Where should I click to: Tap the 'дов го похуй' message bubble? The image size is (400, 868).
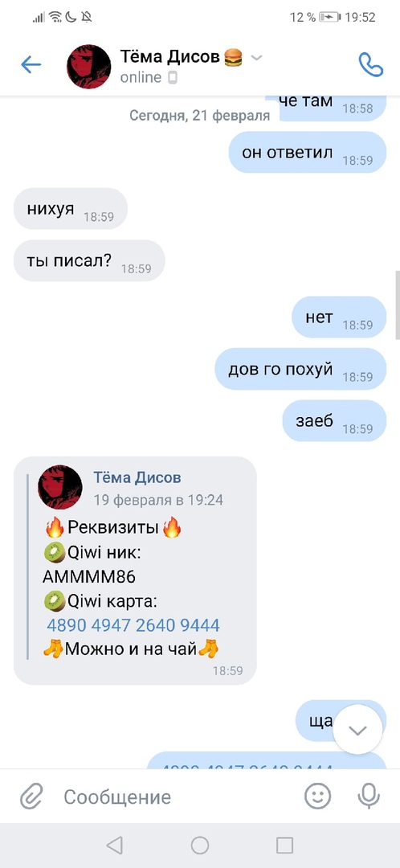(x=300, y=369)
